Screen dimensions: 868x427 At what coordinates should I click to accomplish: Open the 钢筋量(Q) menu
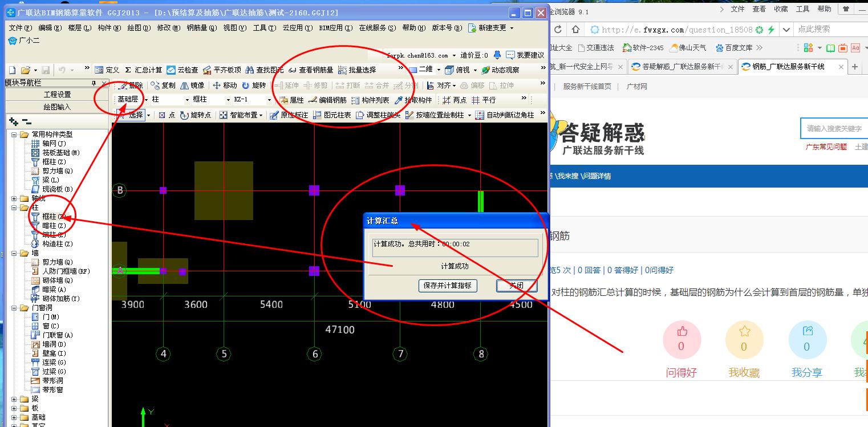201,27
